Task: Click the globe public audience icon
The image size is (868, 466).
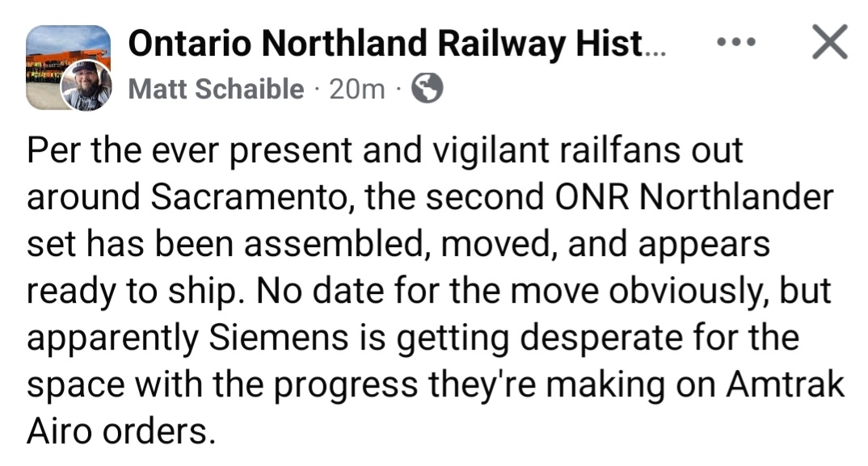Action: click(427, 89)
